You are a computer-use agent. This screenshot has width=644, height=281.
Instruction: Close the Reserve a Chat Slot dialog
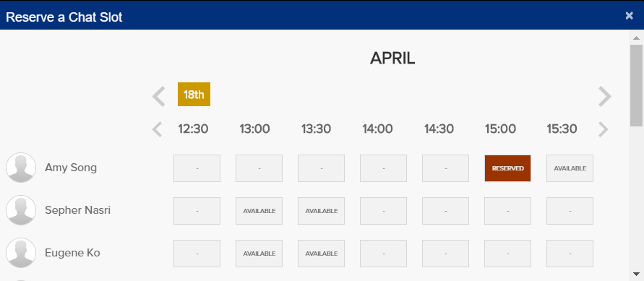point(630,16)
